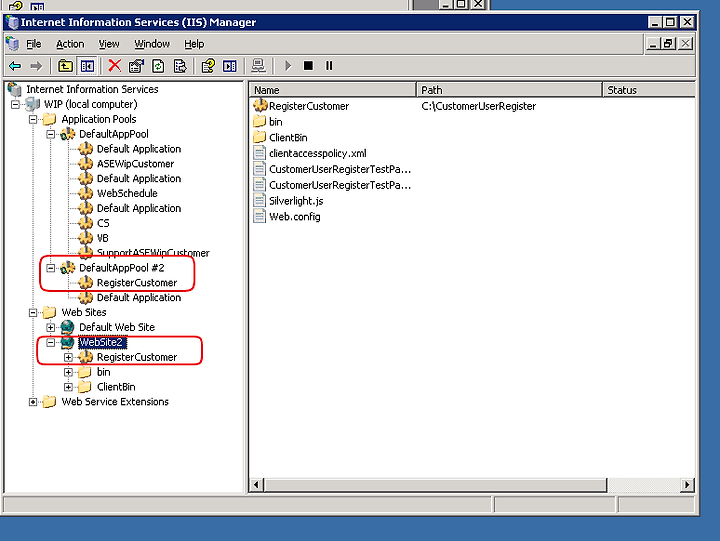Screen dimensions: 720x541
Task: Click the Export List toolbar icon
Action: tap(180, 66)
